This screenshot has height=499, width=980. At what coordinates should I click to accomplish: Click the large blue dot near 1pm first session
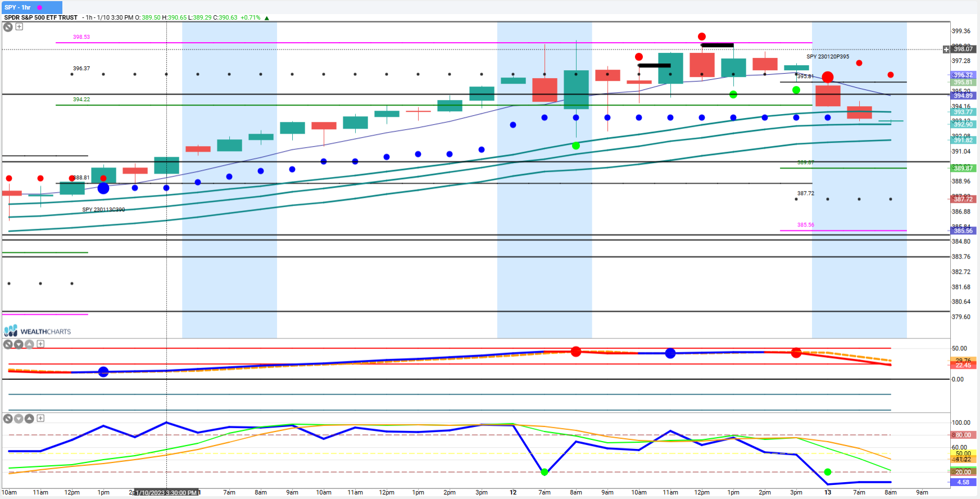(x=103, y=188)
